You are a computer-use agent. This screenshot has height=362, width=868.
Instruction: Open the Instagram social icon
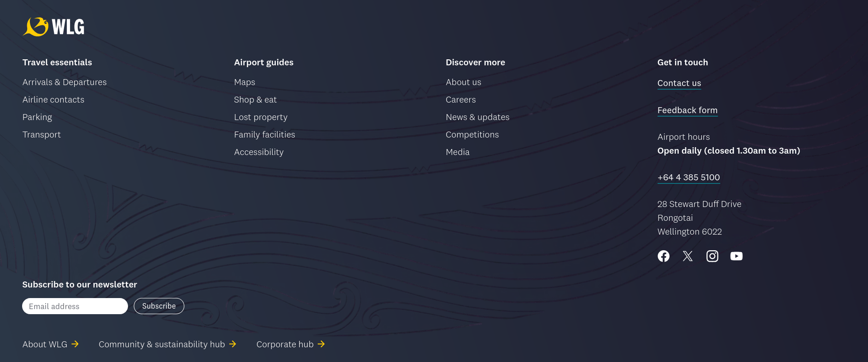[712, 256]
